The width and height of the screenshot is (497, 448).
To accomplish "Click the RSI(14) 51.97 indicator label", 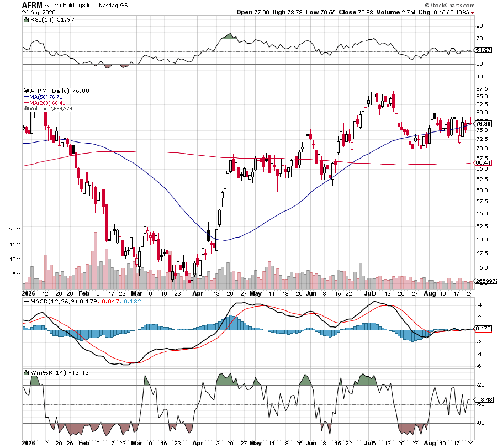I will point(52,20).
